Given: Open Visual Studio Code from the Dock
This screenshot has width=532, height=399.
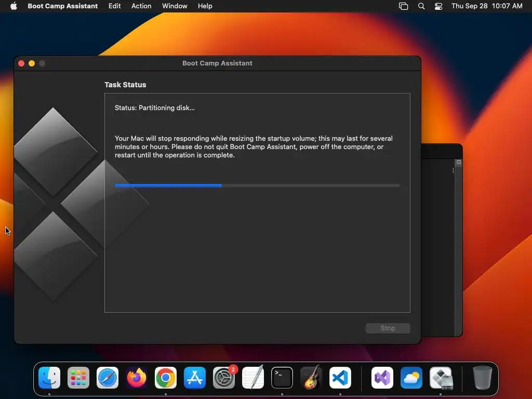Looking at the screenshot, I should tap(340, 378).
